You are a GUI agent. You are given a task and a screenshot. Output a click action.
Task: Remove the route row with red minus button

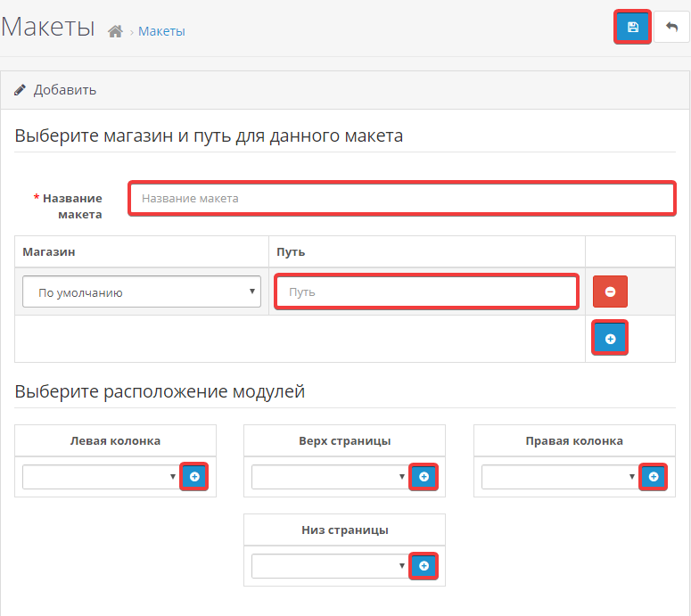pos(610,292)
